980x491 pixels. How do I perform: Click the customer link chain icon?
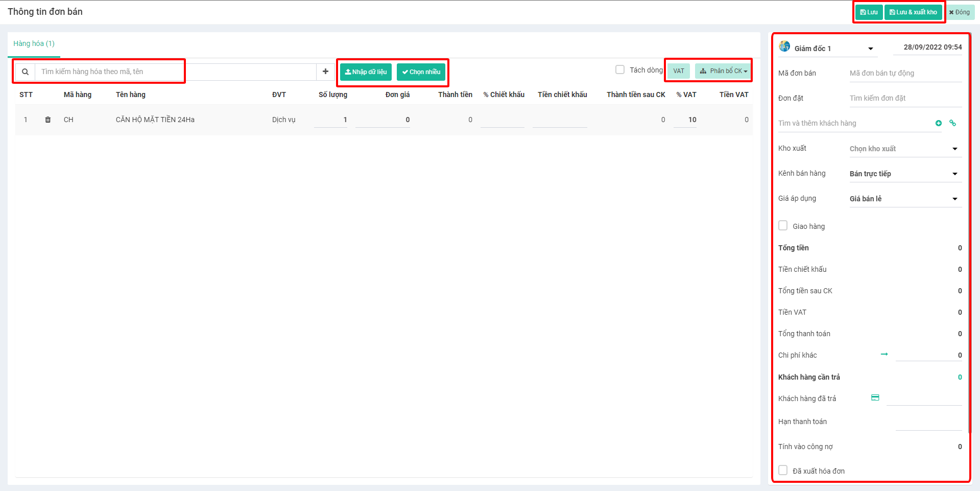pyautogui.click(x=952, y=123)
